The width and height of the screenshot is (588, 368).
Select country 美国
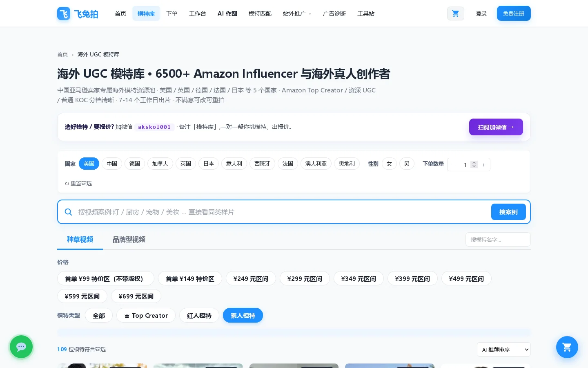[89, 164]
